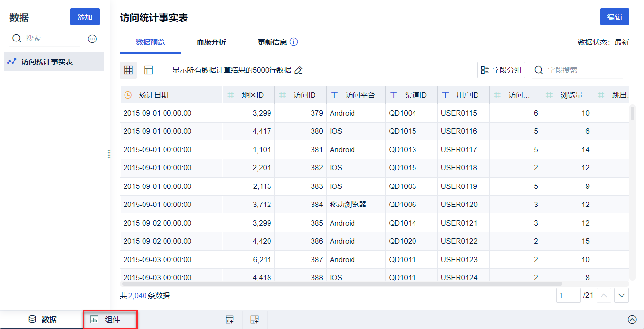Viewport: 644px width, 329px height.
Task: Click cell USER0118
Action: tap(463, 168)
